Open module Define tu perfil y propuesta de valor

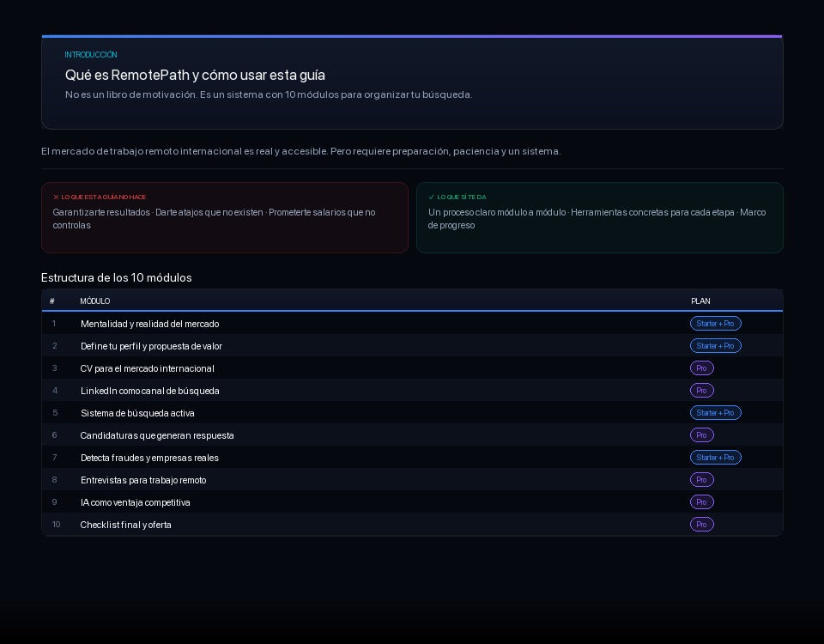(x=412, y=346)
